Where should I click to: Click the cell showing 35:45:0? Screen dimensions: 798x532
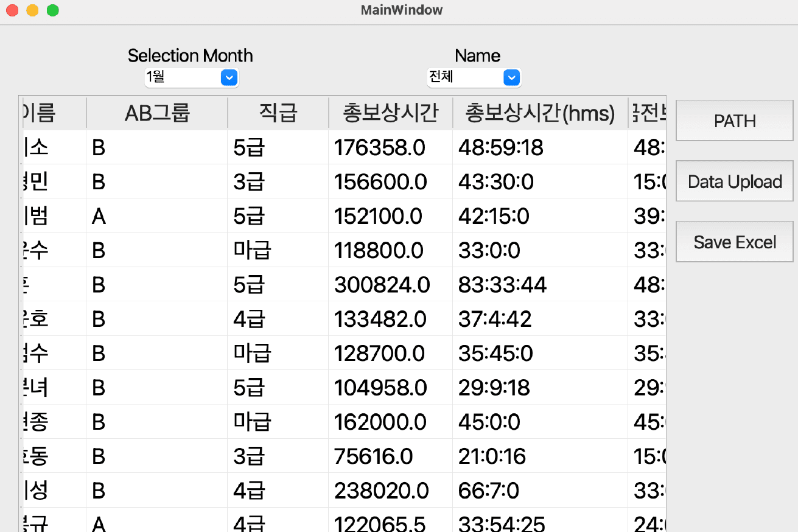pyautogui.click(x=541, y=353)
